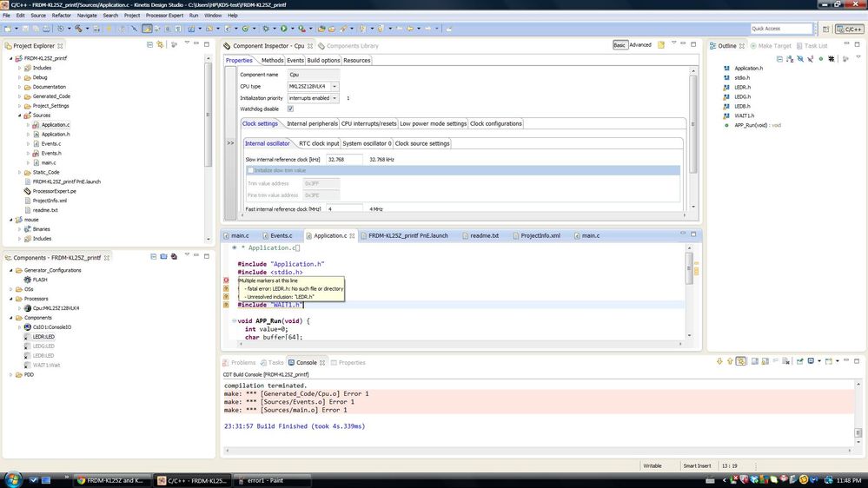
Task: Select C/C++ perspective button
Action: click(849, 29)
